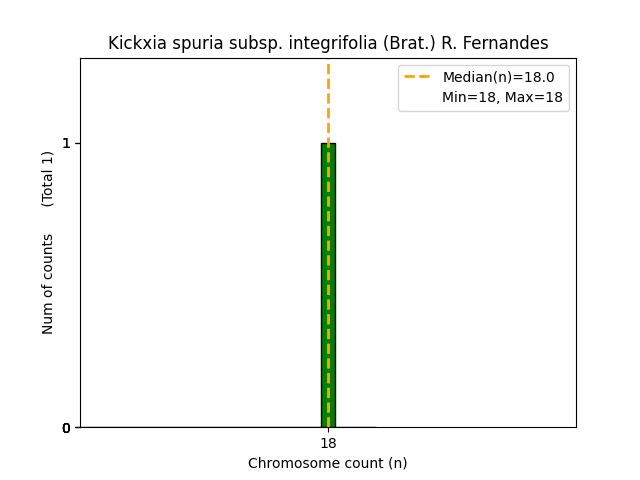Click the orange dashed line sample in legend
Screen dimensions: 640x480
417,76
